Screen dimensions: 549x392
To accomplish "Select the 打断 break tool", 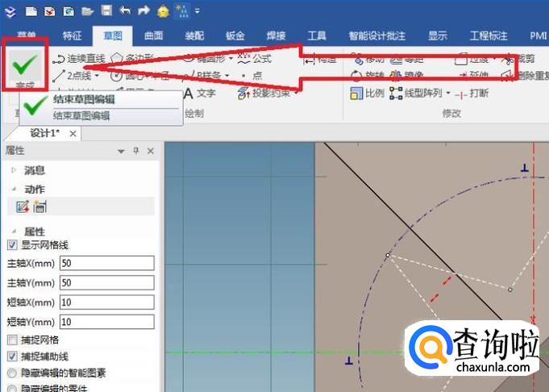I will (472, 94).
